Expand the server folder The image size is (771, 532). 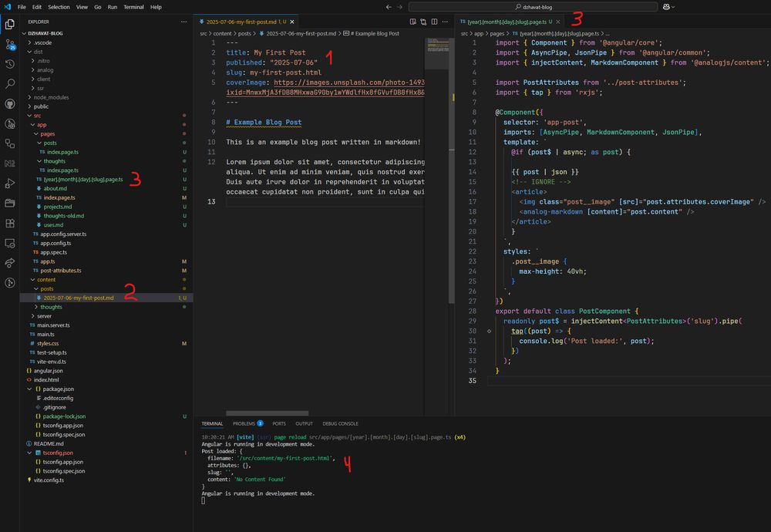point(44,316)
